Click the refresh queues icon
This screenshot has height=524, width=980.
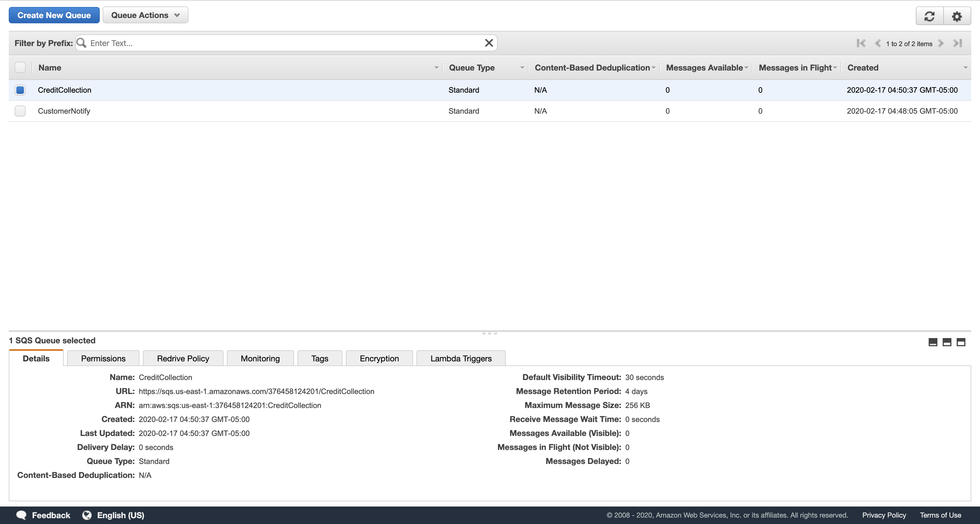coord(930,16)
